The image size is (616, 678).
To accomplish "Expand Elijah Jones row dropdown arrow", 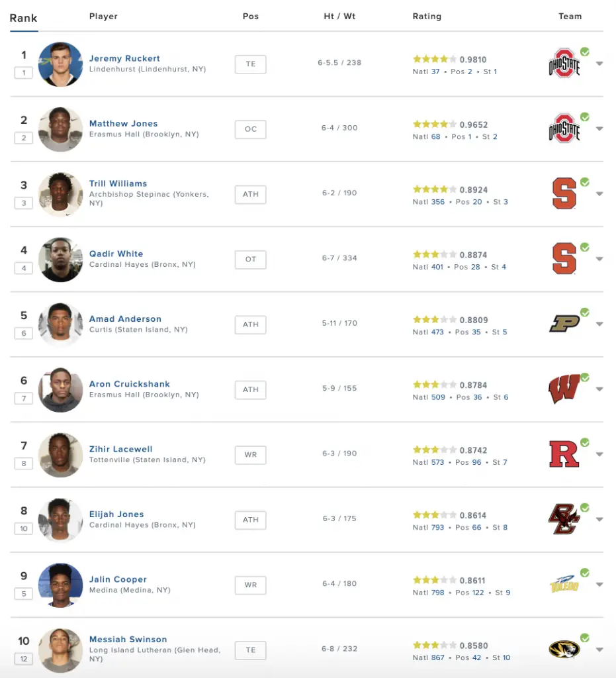I will click(599, 519).
